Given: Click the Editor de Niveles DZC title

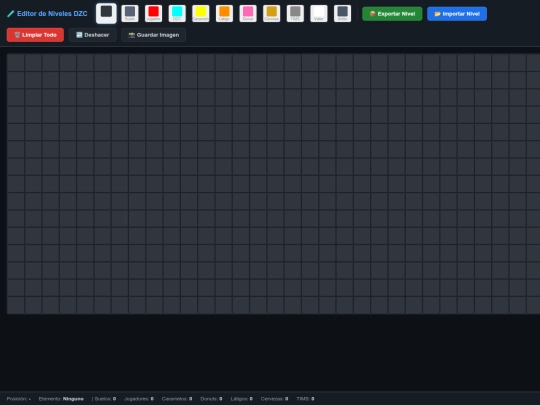Looking at the screenshot, I should [x=52, y=14].
